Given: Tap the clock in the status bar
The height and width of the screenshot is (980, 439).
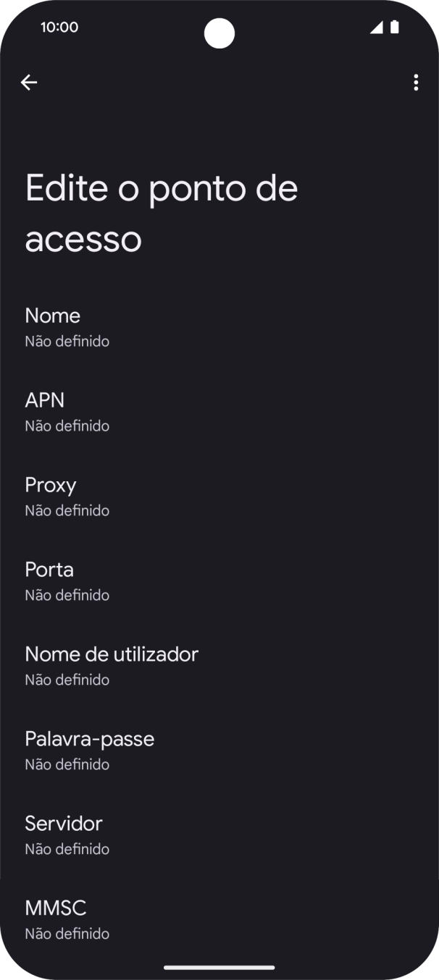Looking at the screenshot, I should coord(59,27).
